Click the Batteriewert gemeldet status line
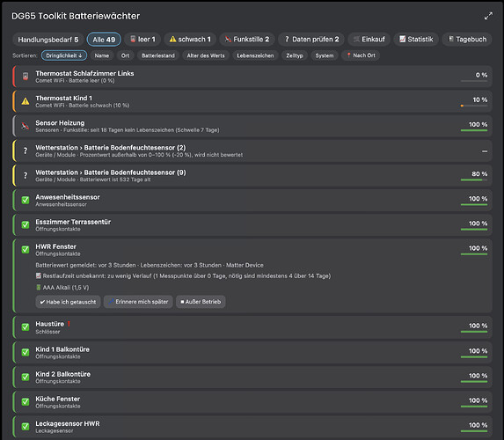This screenshot has width=504, height=440. (150, 266)
